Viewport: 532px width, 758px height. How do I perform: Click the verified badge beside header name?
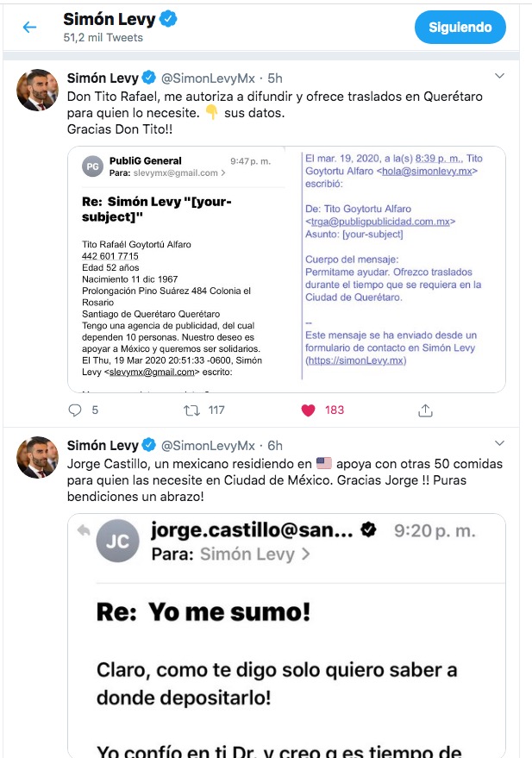pyautogui.click(x=168, y=19)
